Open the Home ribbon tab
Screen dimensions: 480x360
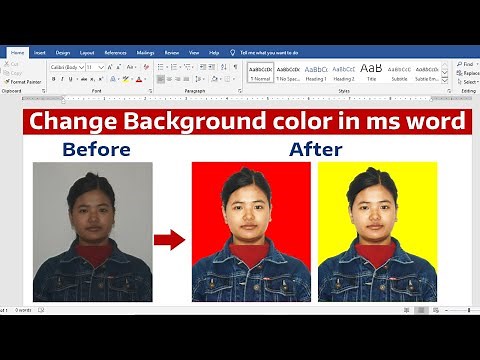click(17, 53)
